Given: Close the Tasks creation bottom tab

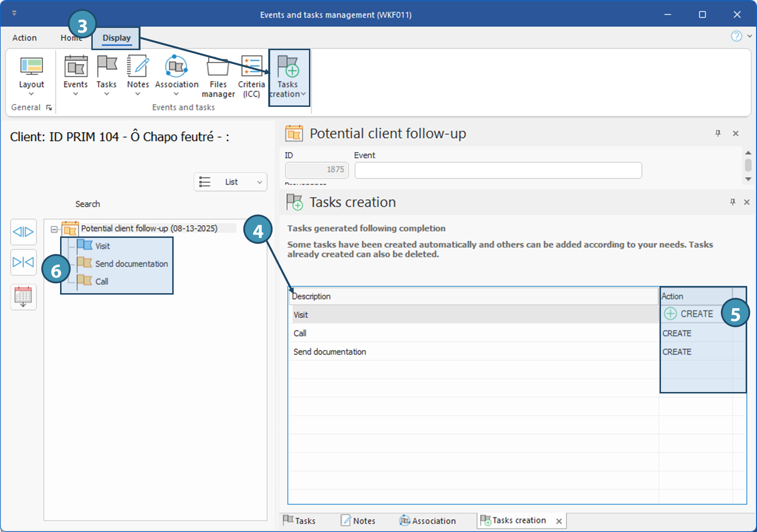Looking at the screenshot, I should point(559,521).
